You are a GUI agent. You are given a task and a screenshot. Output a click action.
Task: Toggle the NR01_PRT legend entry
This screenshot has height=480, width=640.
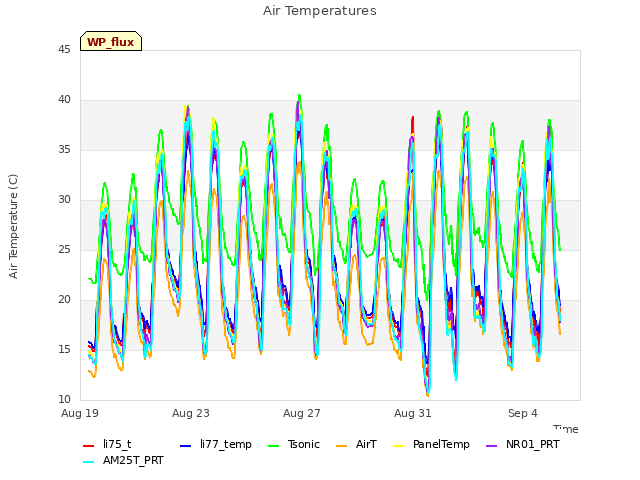point(523,444)
